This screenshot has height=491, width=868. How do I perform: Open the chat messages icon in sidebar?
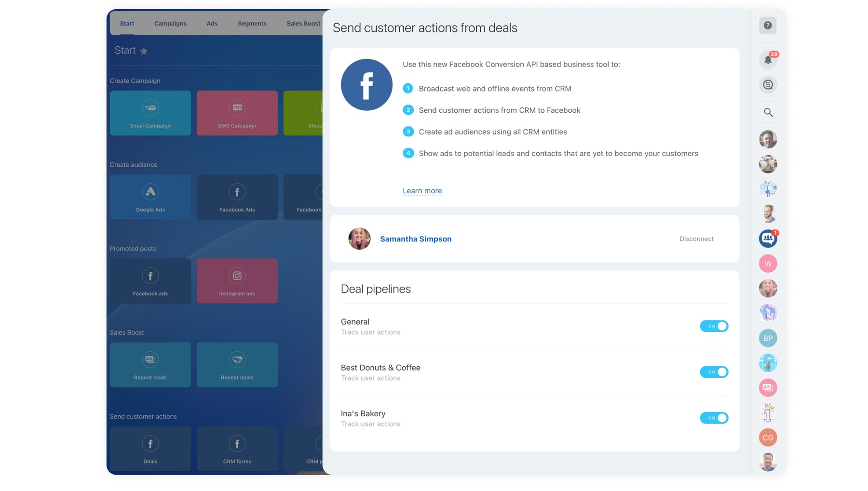768,85
